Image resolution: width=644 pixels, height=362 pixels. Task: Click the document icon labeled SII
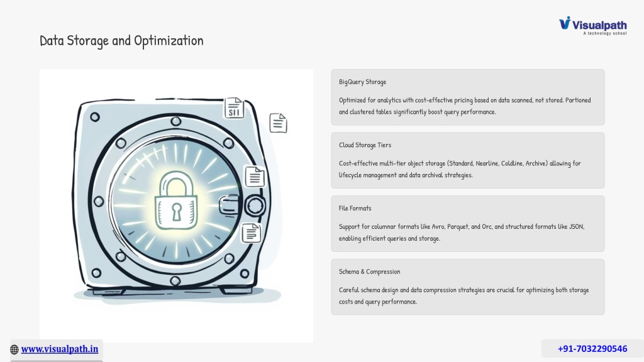[234, 108]
